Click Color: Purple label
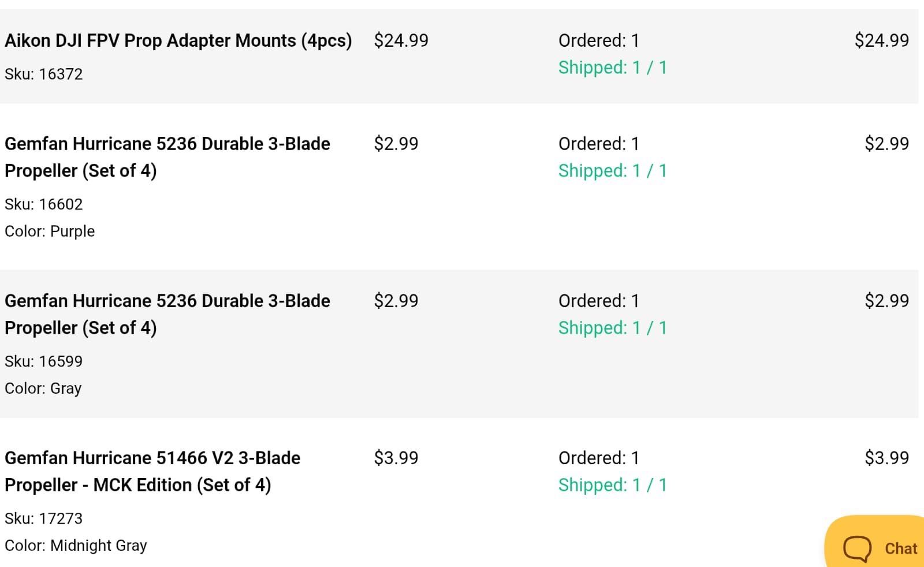This screenshot has height=567, width=924. 50,231
